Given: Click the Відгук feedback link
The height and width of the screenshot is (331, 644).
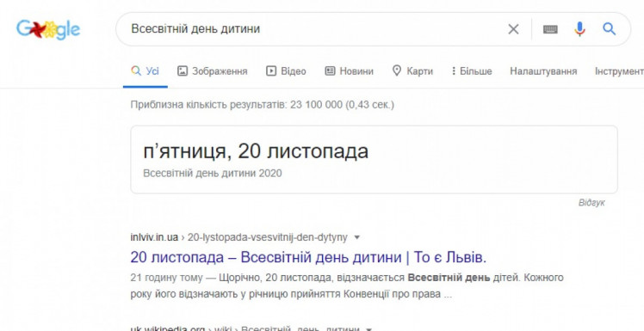Looking at the screenshot, I should click(591, 203).
